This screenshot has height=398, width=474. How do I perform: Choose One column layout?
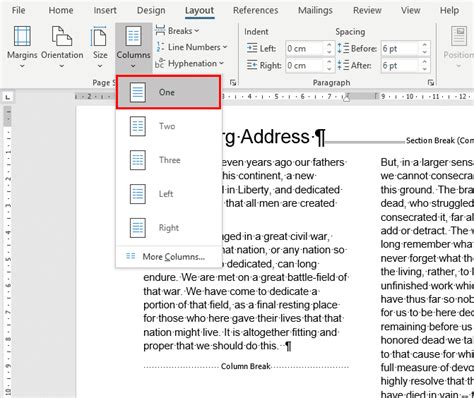coord(168,92)
